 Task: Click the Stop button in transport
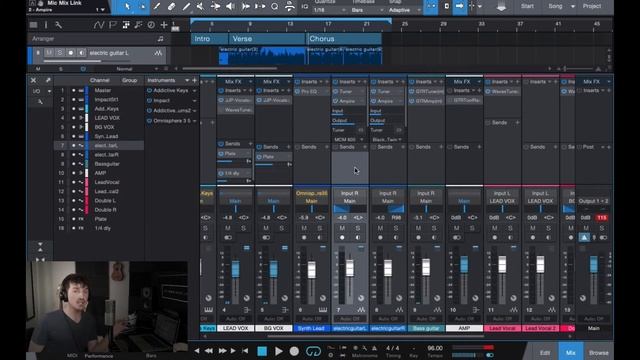click(x=262, y=351)
